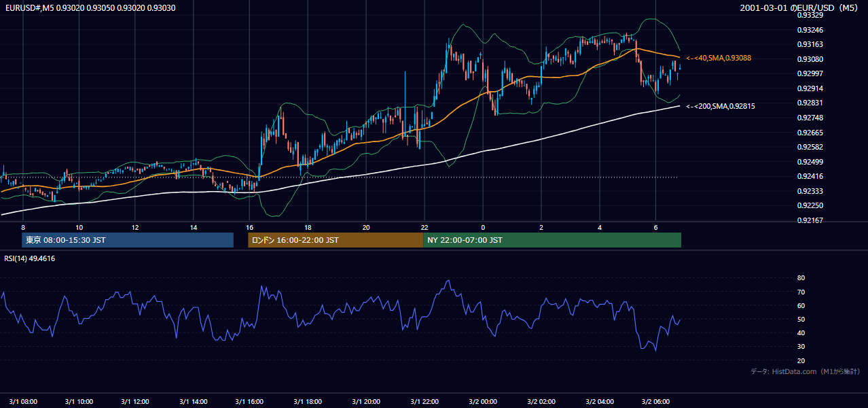Viewport: 868px width, 408px height.
Task: Click the 0.92167 price axis label
Action: tap(810, 220)
